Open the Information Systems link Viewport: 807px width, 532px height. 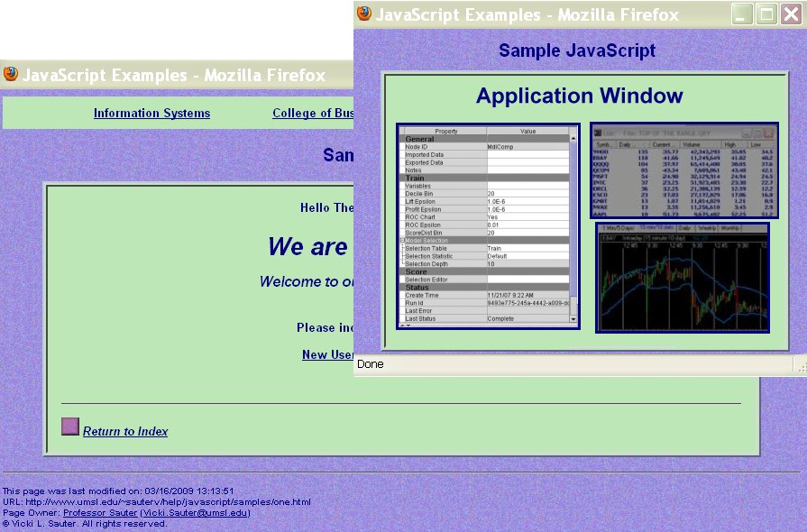click(151, 114)
